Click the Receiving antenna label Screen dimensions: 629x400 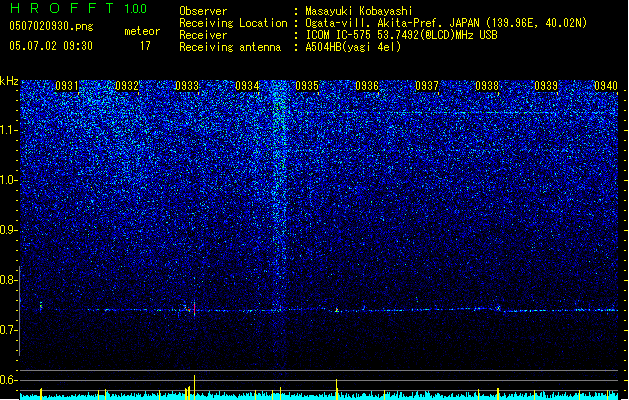(x=230, y=47)
